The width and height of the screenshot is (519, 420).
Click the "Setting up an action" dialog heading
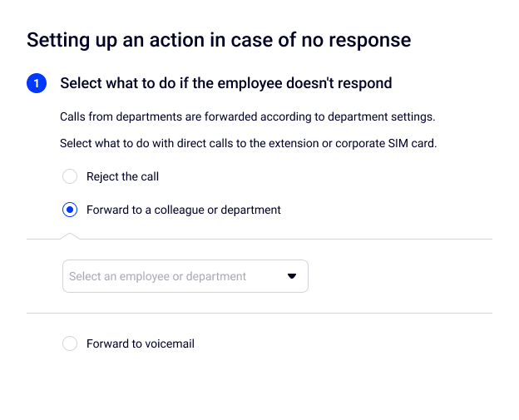(x=219, y=39)
